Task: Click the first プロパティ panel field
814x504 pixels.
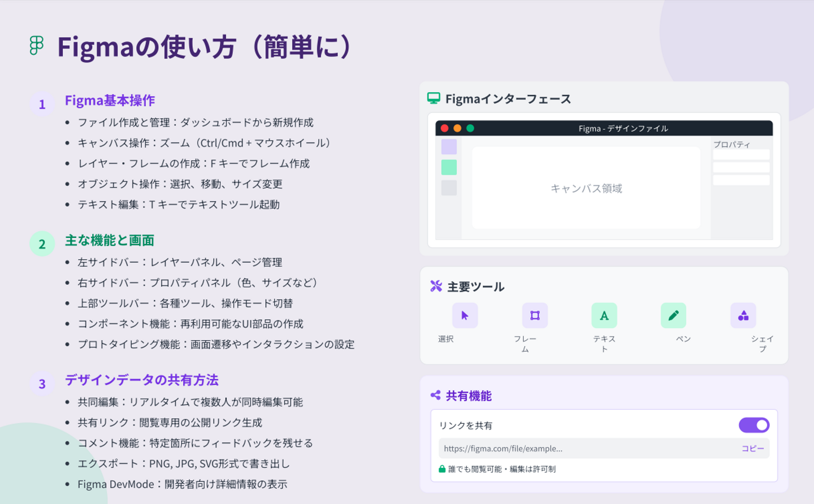Action: point(741,154)
